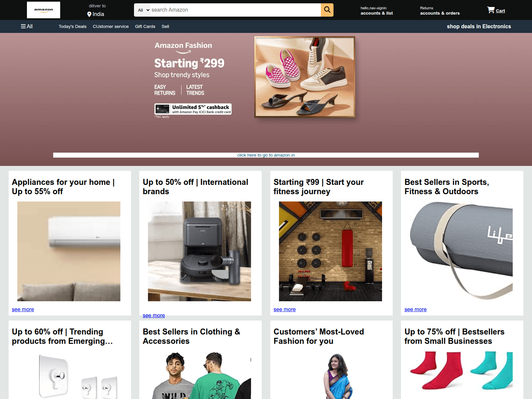Image resolution: width=532 pixels, height=399 pixels.
Task: Open Returns accounts & orders
Action: pyautogui.click(x=440, y=11)
